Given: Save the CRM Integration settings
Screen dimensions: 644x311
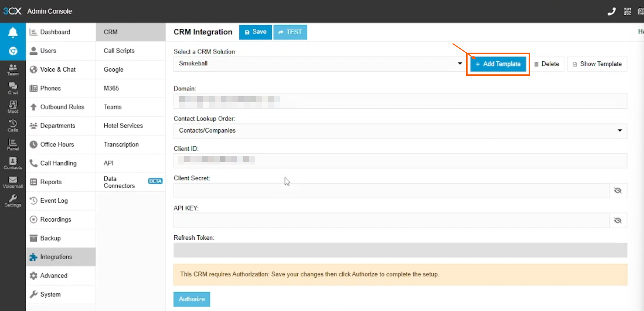Looking at the screenshot, I should coord(255,32).
